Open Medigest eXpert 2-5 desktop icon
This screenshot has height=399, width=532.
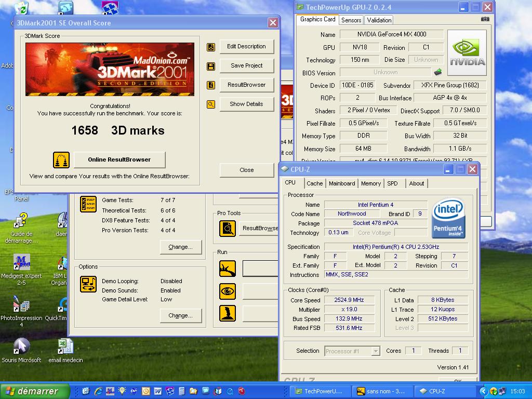pyautogui.click(x=21, y=270)
